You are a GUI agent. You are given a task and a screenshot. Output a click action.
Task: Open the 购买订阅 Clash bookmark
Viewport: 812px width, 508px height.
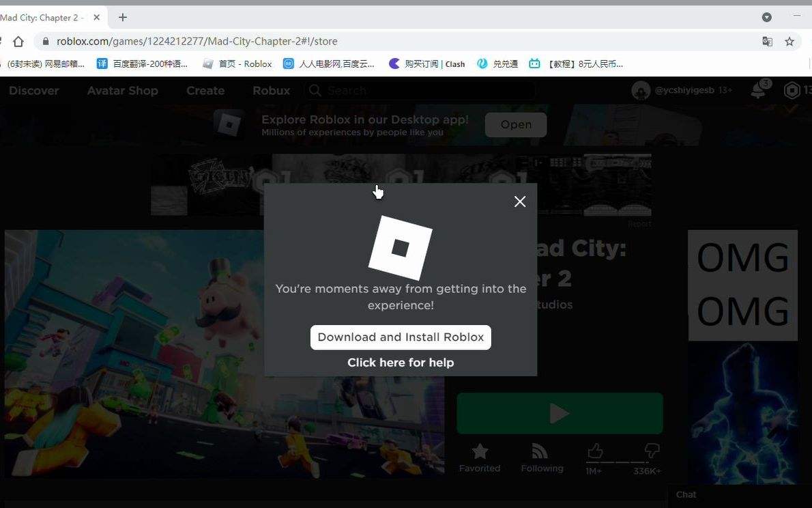pyautogui.click(x=427, y=63)
